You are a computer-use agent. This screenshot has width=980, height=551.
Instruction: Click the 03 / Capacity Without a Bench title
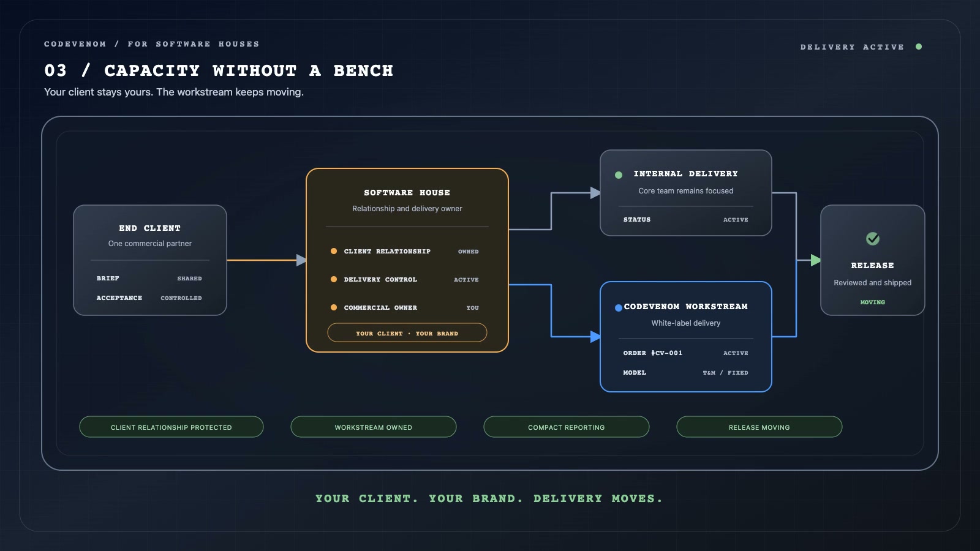(219, 71)
